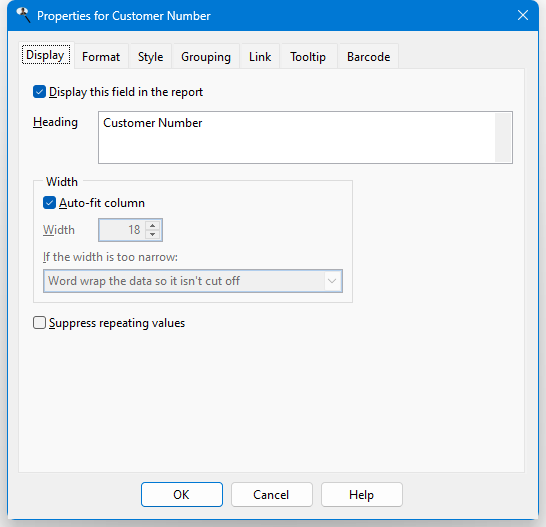Open Help for this dialog
This screenshot has width=546, height=527.
click(x=362, y=495)
